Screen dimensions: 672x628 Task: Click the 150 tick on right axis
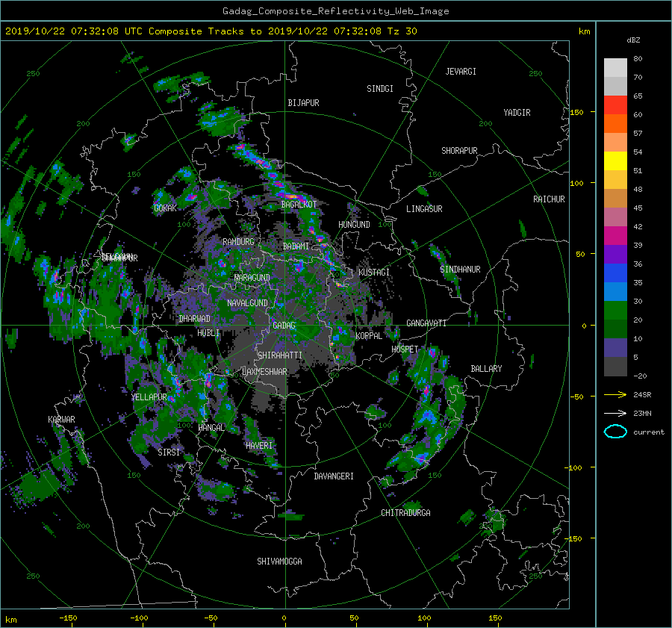577,112
